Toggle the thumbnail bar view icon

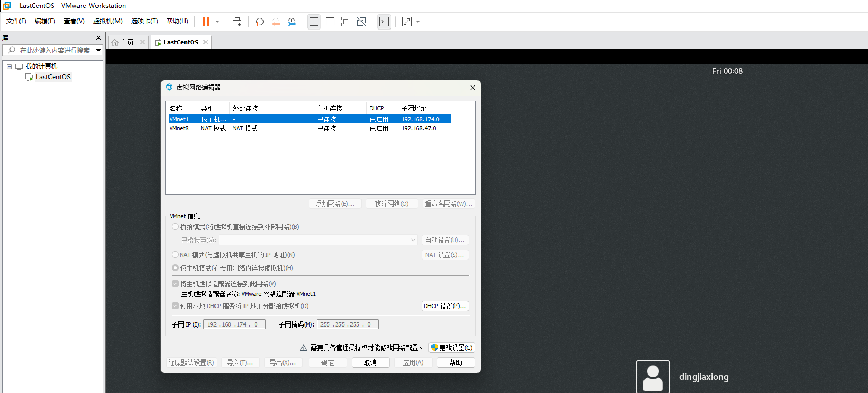pyautogui.click(x=330, y=22)
